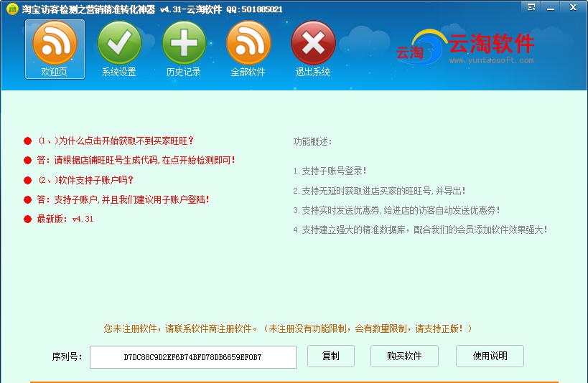Click feature line 支持建立强大的精准数据库

click(421, 230)
